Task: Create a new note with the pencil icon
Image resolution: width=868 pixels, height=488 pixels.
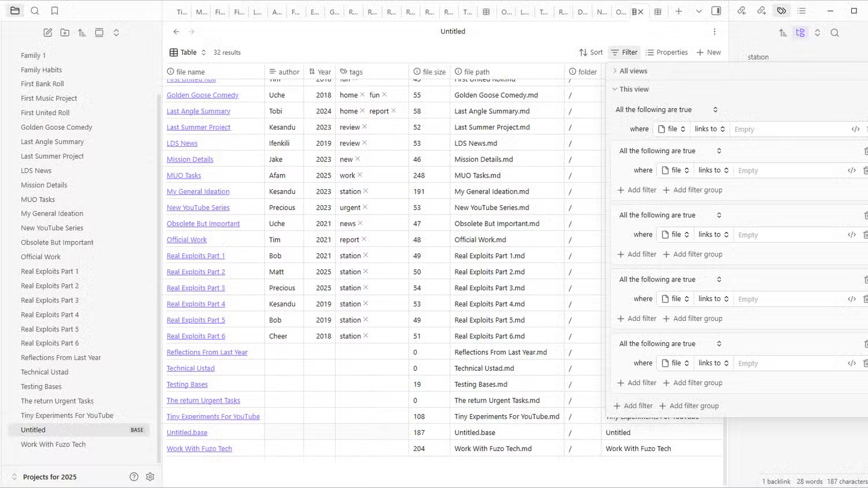Action: (48, 33)
